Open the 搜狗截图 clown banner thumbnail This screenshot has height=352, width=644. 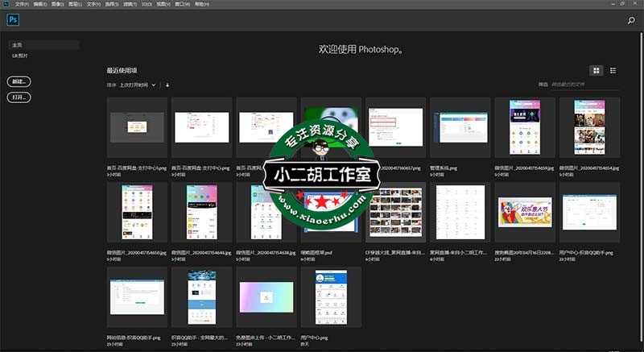pos(525,212)
